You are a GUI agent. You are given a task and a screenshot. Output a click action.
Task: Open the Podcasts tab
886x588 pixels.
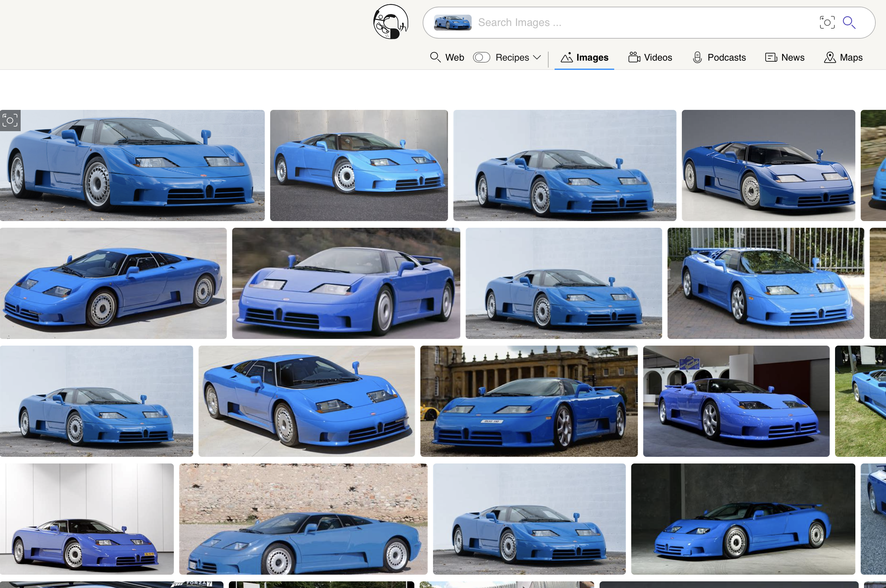(x=719, y=57)
